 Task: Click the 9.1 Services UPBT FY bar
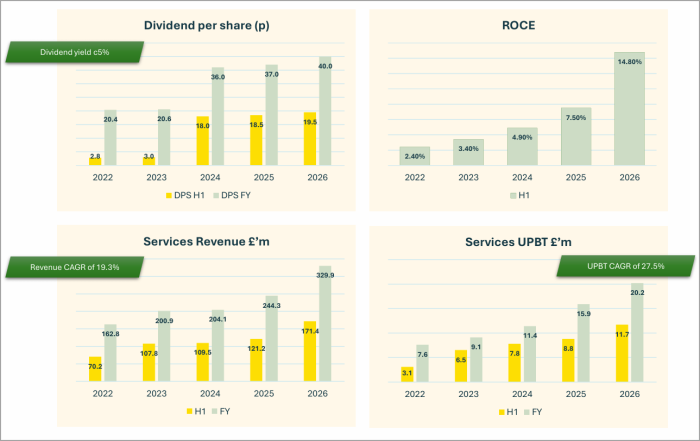click(x=476, y=360)
